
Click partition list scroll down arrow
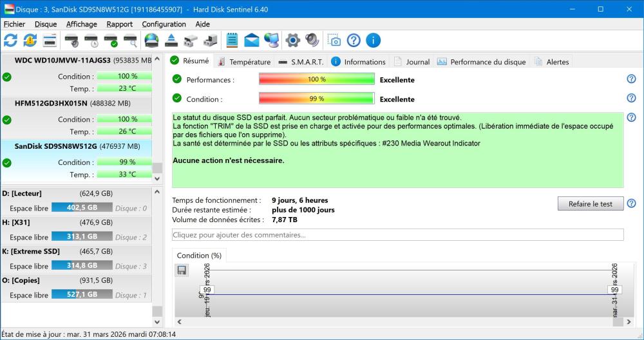[157, 322]
